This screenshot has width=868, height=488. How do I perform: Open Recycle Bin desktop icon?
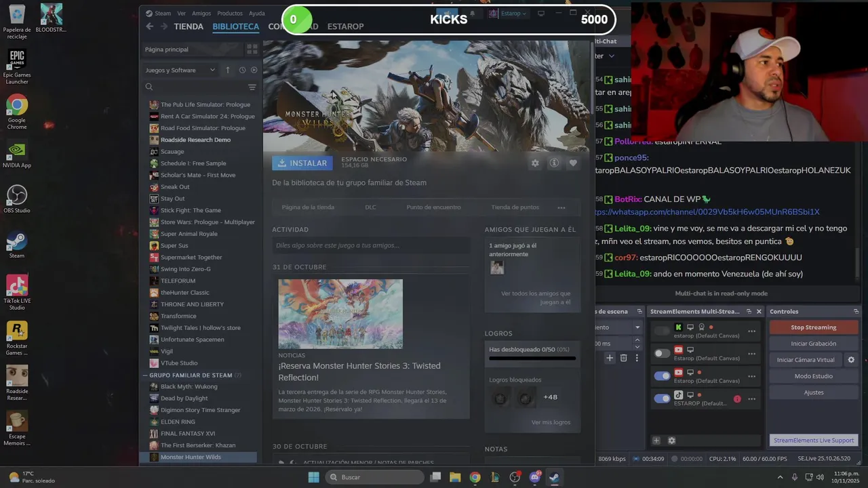coord(17,21)
